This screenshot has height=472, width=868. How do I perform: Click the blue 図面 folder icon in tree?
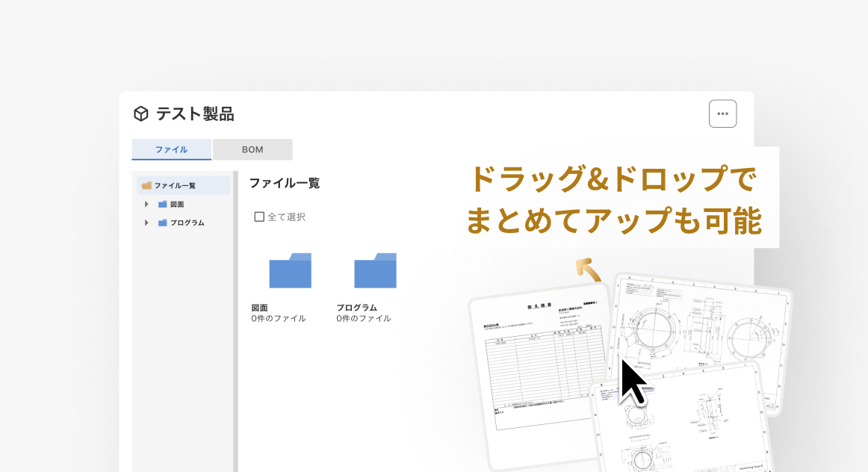pyautogui.click(x=163, y=204)
